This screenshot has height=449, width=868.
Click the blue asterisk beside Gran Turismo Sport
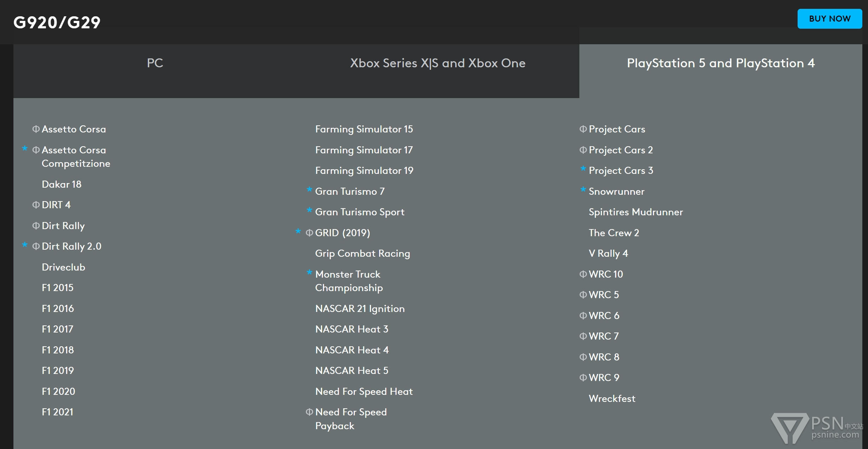(309, 210)
